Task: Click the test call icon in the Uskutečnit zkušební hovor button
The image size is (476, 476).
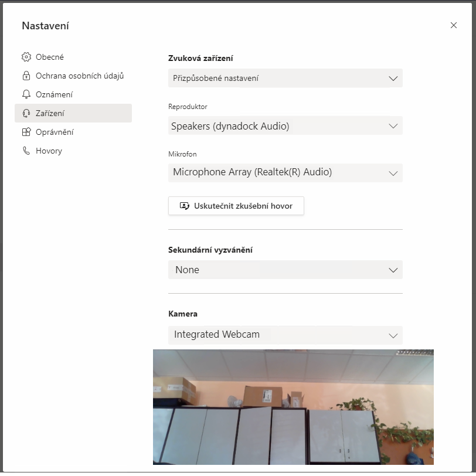Action: pos(185,206)
